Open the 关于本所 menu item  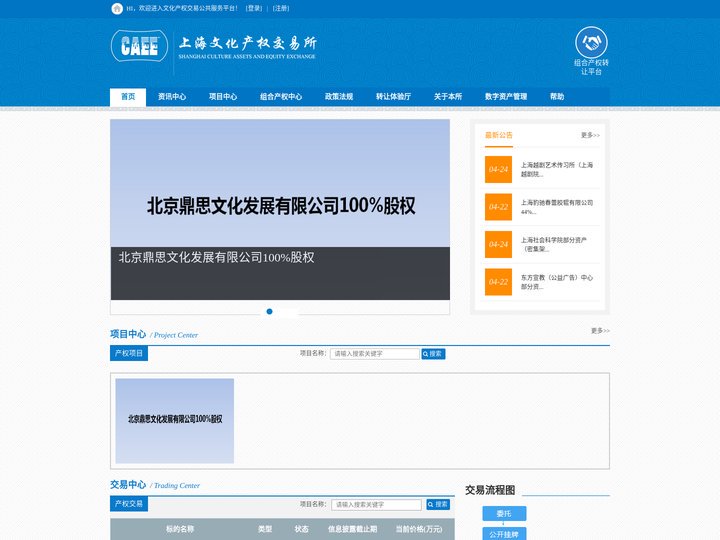point(448,97)
